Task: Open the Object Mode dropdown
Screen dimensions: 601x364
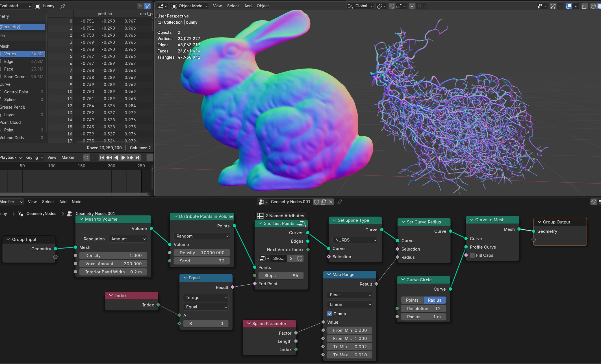Action: pyautogui.click(x=190, y=6)
